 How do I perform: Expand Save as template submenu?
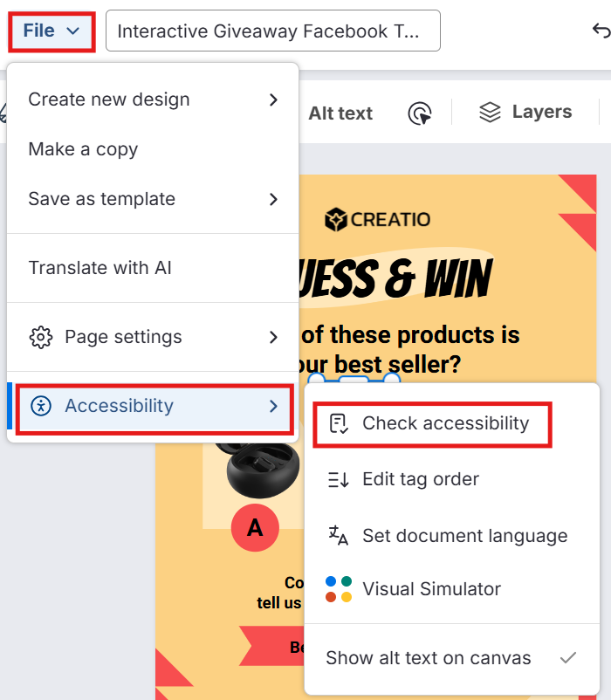click(x=272, y=199)
